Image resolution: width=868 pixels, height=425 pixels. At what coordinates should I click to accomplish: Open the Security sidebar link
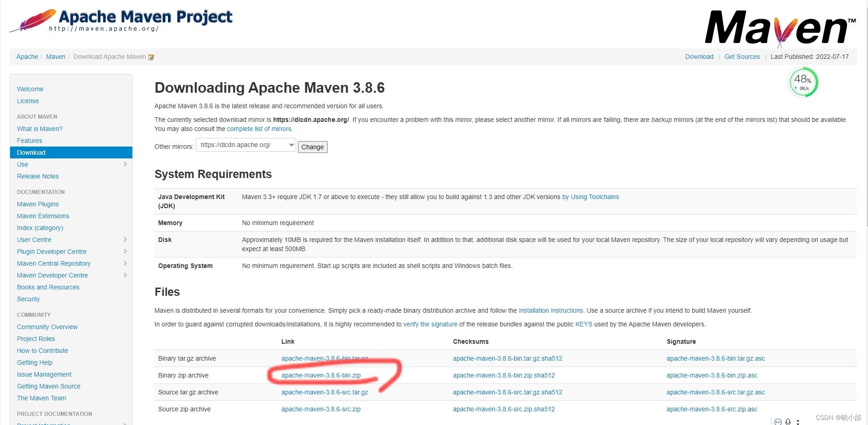coord(28,299)
